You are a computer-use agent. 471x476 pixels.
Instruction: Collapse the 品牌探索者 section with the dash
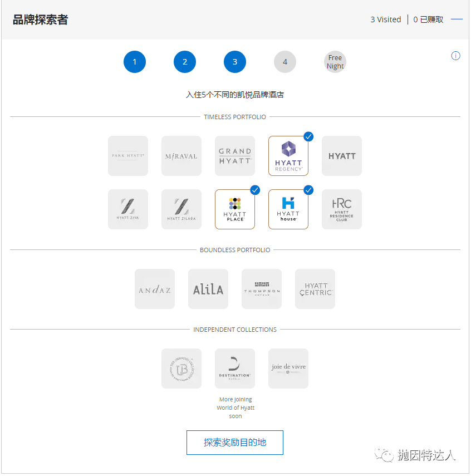(457, 19)
